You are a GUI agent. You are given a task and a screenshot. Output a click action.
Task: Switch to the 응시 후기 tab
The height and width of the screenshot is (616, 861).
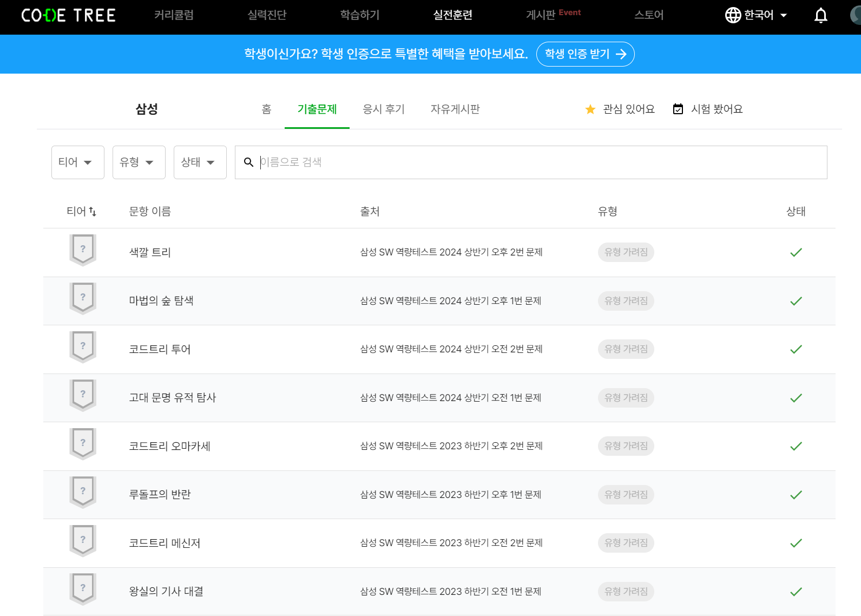[384, 109]
